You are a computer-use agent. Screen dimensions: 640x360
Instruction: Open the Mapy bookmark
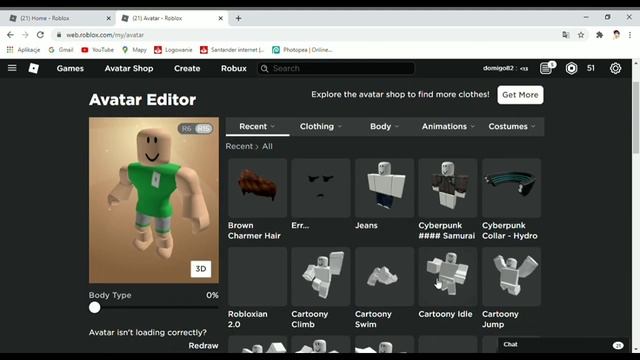click(x=134, y=50)
